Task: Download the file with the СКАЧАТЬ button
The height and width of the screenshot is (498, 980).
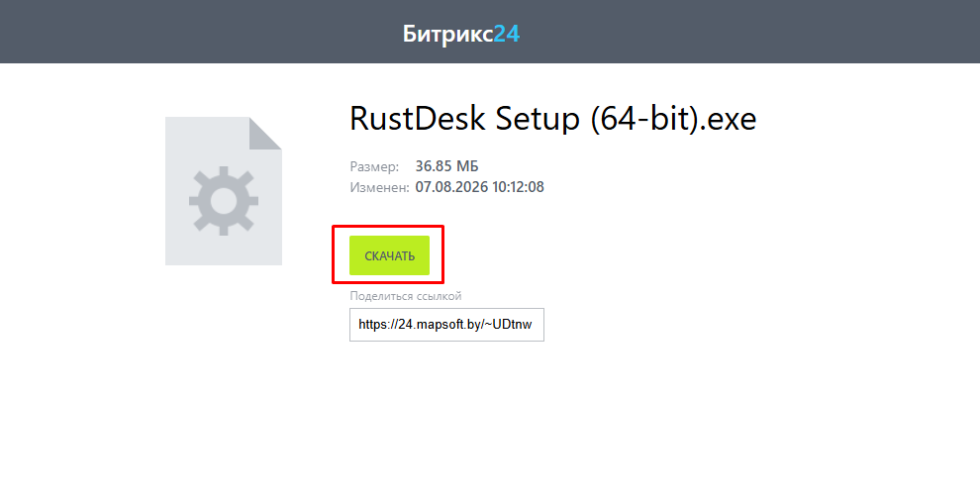Action: (389, 255)
